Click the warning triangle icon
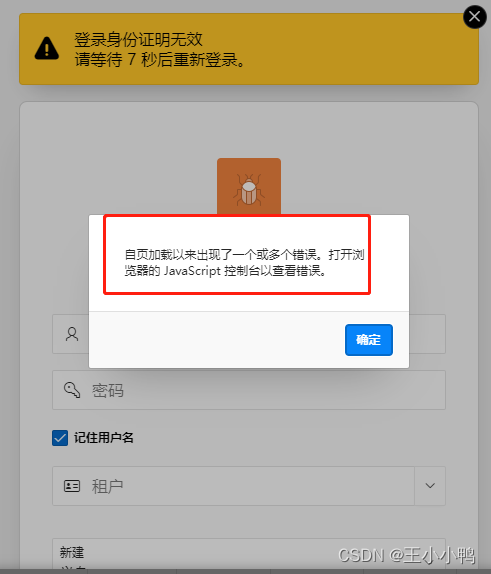The height and width of the screenshot is (574, 491). click(x=47, y=49)
